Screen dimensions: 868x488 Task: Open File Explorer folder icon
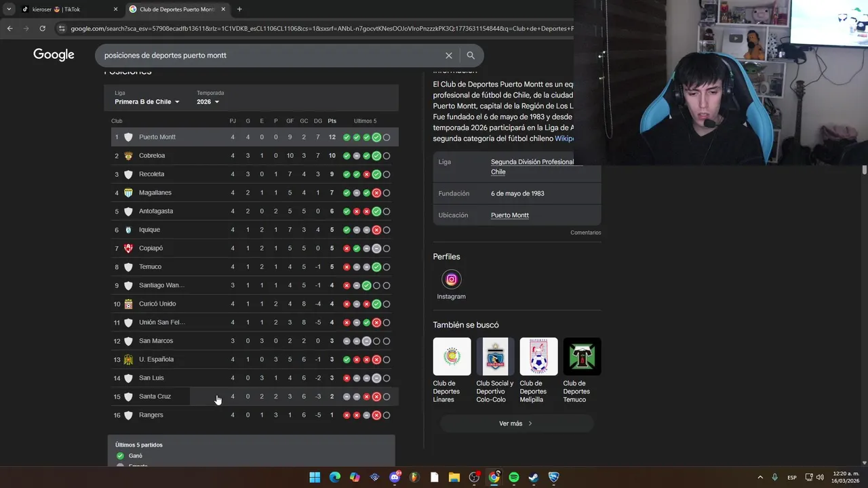454,477
